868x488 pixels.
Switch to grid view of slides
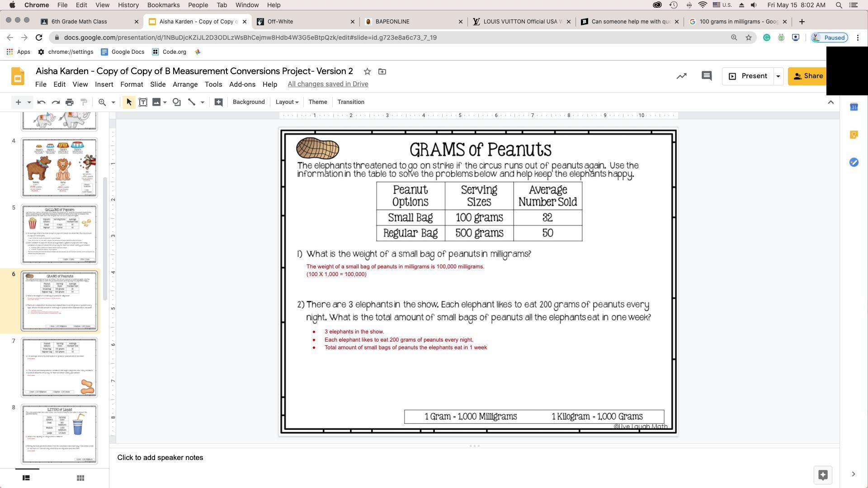click(80, 478)
